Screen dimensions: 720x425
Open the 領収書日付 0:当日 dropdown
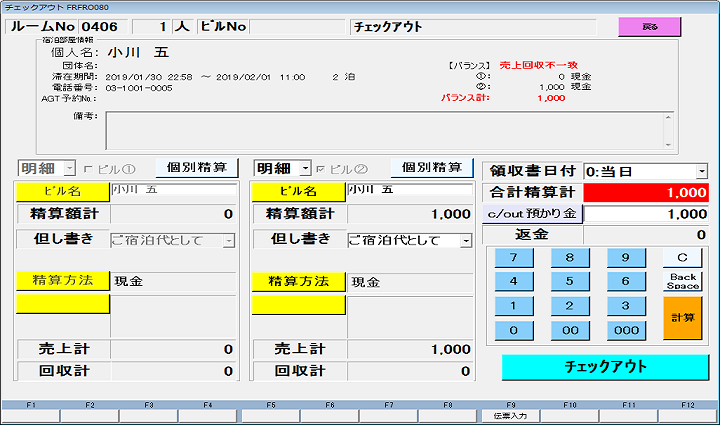[702, 172]
